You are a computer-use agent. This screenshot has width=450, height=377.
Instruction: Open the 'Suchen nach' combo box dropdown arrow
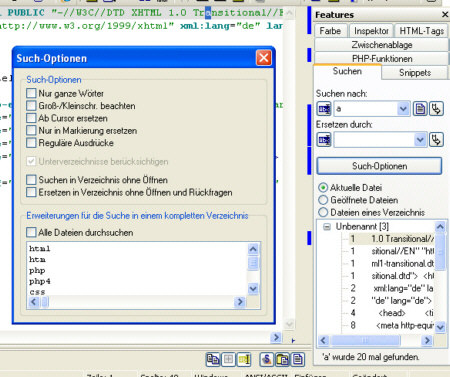[x=403, y=109]
